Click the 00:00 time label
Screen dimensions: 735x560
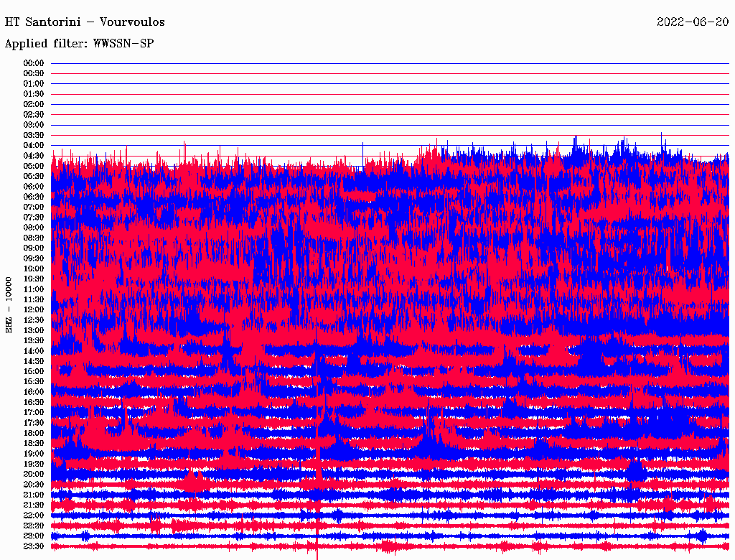[34, 63]
